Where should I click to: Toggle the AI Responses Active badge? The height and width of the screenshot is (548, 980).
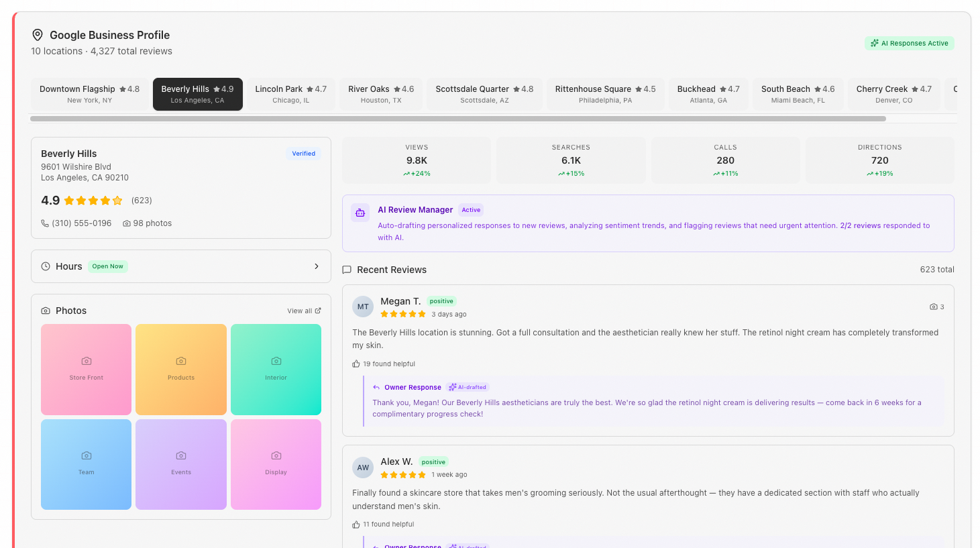[909, 43]
